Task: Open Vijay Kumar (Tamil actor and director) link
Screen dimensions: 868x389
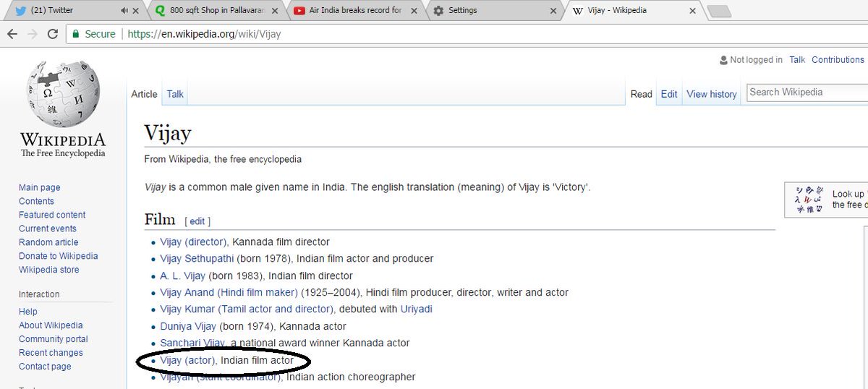Action: pyautogui.click(x=247, y=309)
